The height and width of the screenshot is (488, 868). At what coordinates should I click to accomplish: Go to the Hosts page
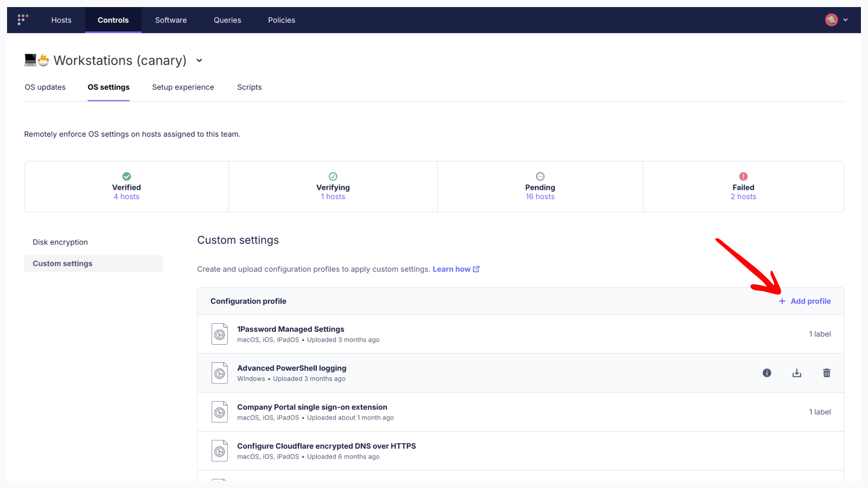(x=61, y=20)
